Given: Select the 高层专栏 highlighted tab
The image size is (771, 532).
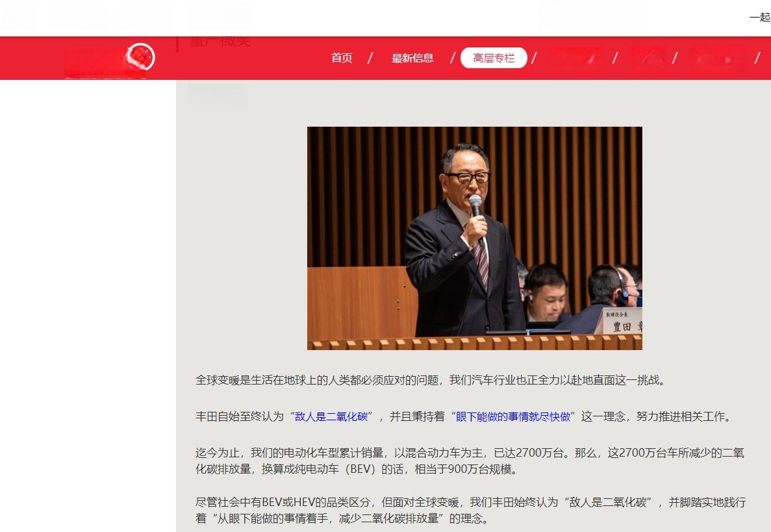Looking at the screenshot, I should pyautogui.click(x=494, y=58).
